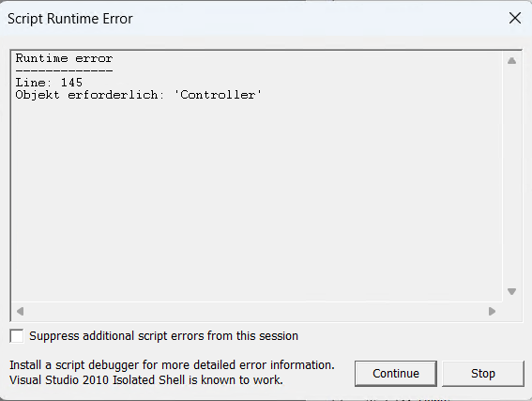Close the Script Runtime Error dialog
This screenshot has height=401, width=532.
click(x=515, y=18)
